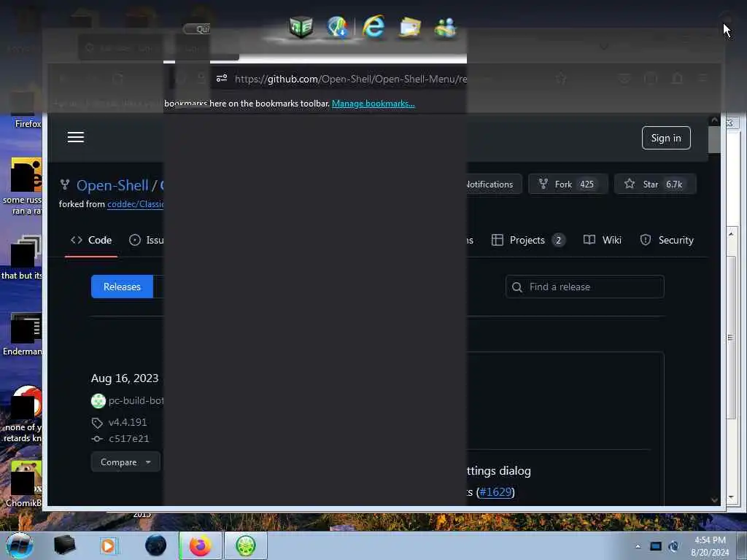Select the Enderman desktop icon
Image resolution: width=747 pixels, height=560 pixels.
[x=23, y=334]
